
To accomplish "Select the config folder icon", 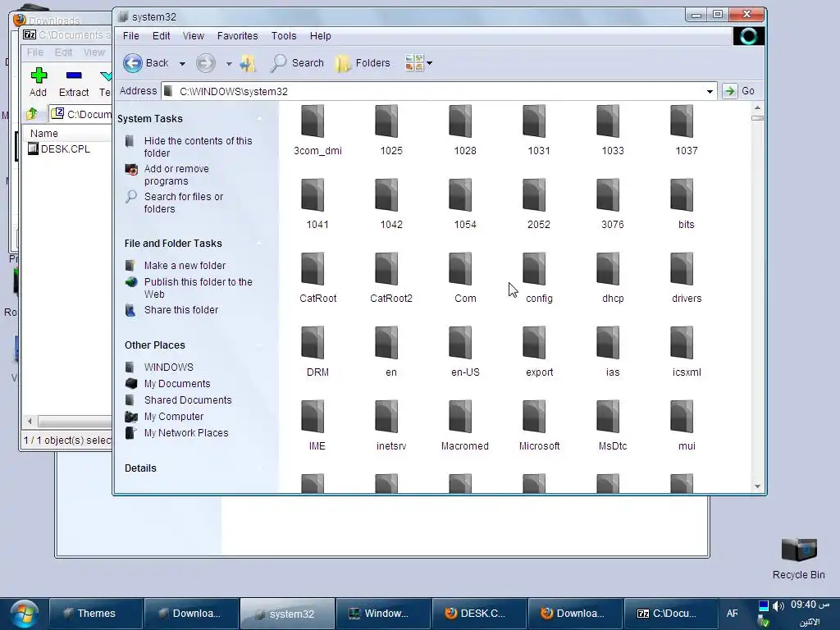I will [x=534, y=269].
